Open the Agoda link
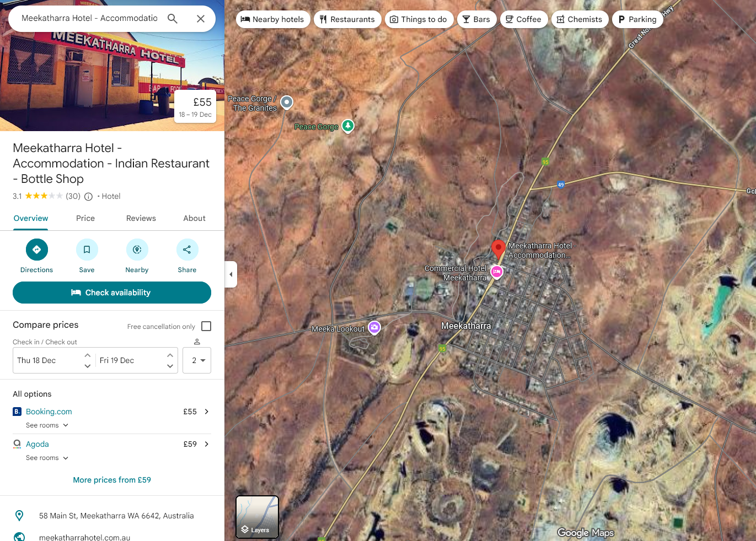 (37, 444)
